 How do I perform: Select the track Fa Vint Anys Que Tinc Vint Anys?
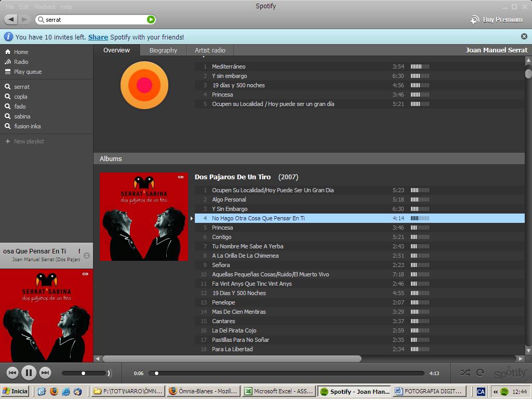[360, 284]
